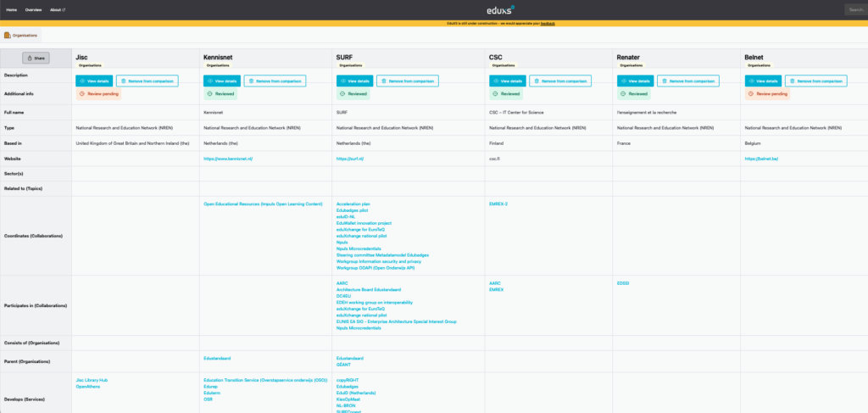This screenshot has width=868, height=413.
Task: Open the kennisnet.nl website link
Action: click(x=228, y=159)
